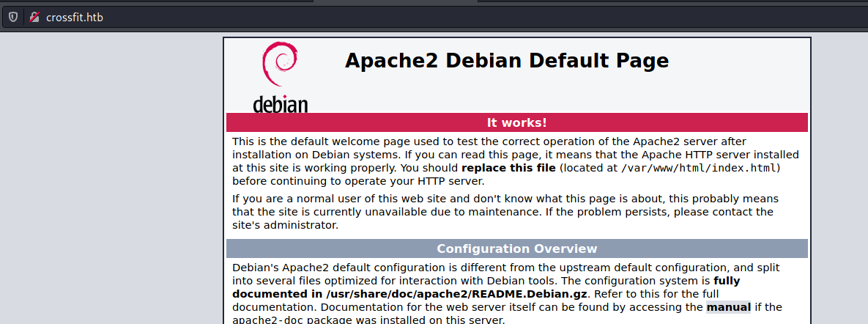Screen dimensions: 868x324
Task: Open the manual link
Action: point(729,307)
